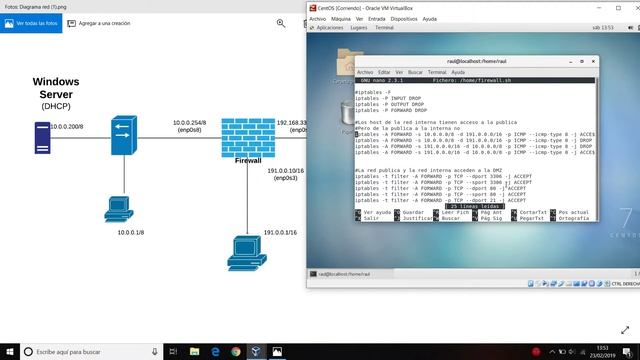Open Aplicaciones menu in CentOS top panel
Screen dimensions: 640x360
coord(329,28)
